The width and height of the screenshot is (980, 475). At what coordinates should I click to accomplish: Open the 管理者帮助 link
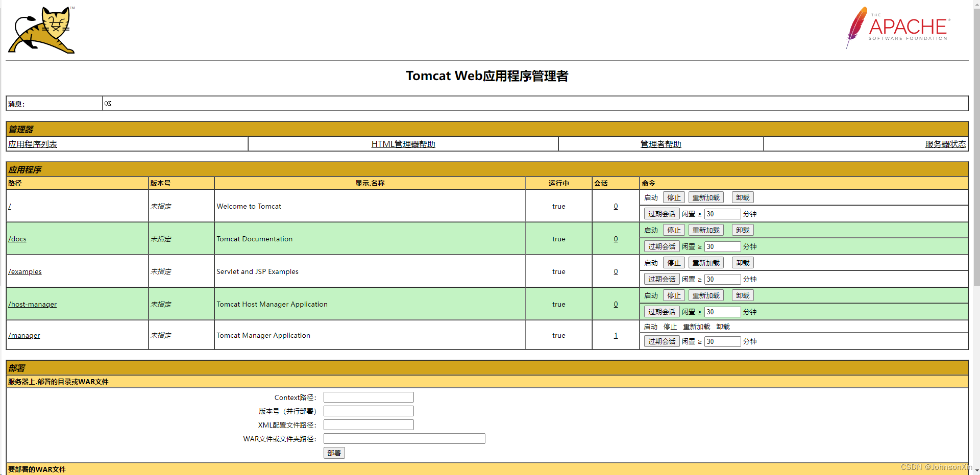661,144
